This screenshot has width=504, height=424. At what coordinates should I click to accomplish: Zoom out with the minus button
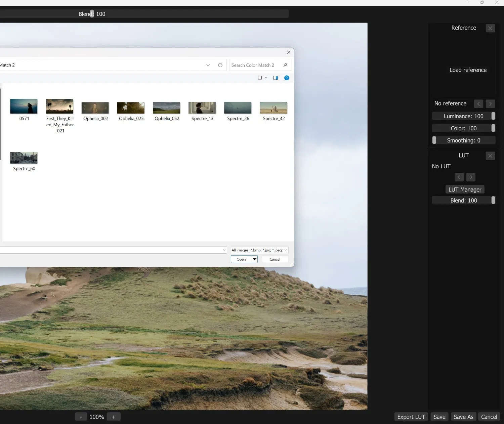click(81, 417)
